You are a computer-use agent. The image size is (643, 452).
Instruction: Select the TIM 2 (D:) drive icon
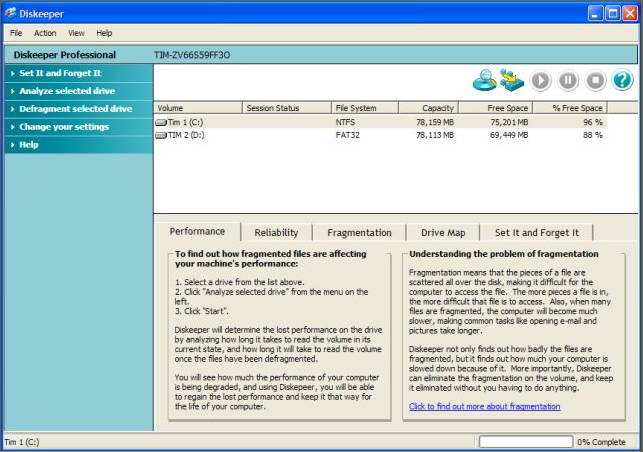161,135
